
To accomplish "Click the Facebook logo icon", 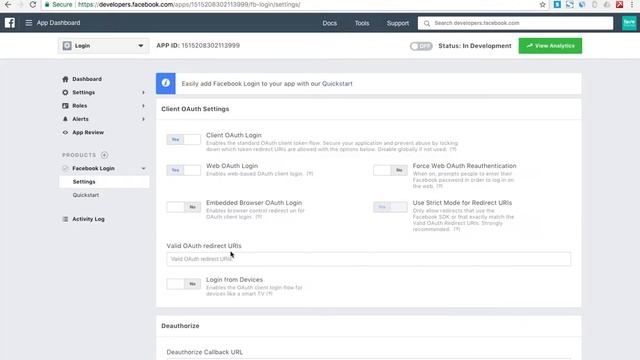I will point(10,23).
